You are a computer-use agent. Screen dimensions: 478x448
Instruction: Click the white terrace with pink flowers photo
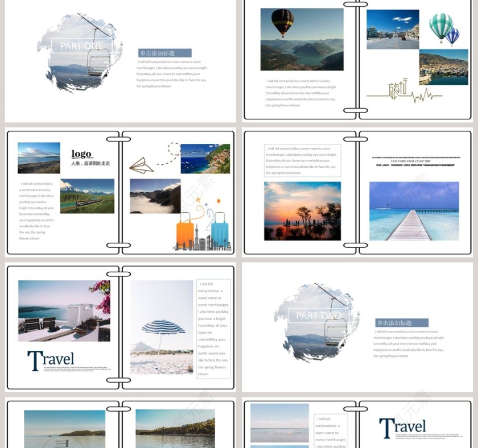[64, 310]
